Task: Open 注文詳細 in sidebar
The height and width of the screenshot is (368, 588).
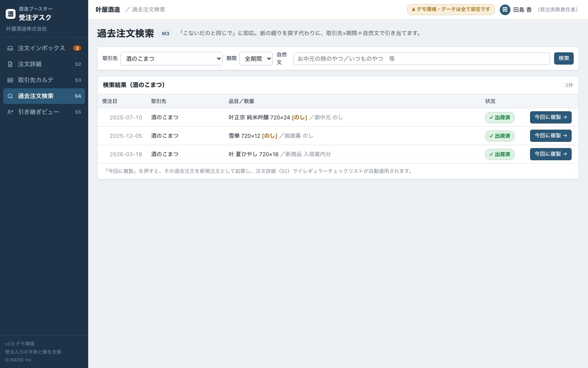Action: point(44,64)
